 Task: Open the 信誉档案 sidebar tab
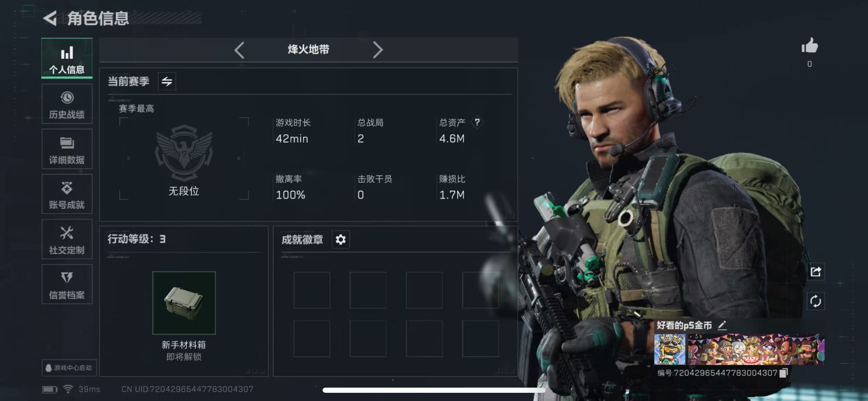[x=67, y=284]
